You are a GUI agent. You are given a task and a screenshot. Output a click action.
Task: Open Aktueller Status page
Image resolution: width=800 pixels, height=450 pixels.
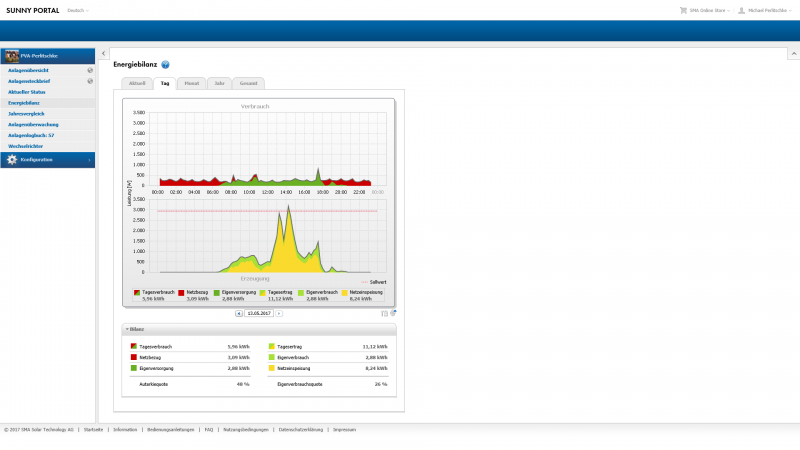27,92
